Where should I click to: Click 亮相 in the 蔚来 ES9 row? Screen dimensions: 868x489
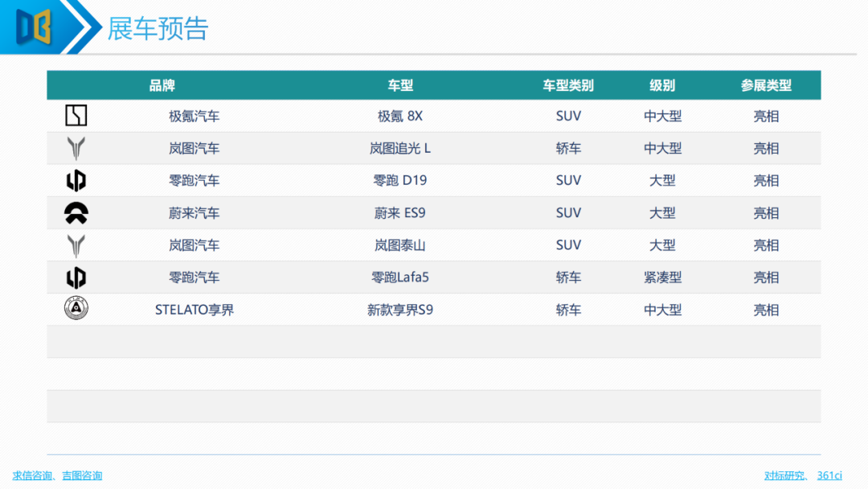[x=767, y=213]
